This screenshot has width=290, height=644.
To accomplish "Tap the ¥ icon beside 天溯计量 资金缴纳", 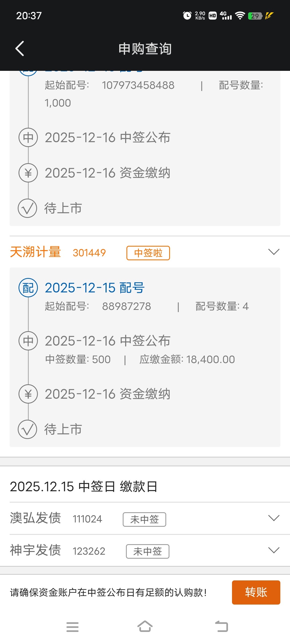I will pos(28,394).
